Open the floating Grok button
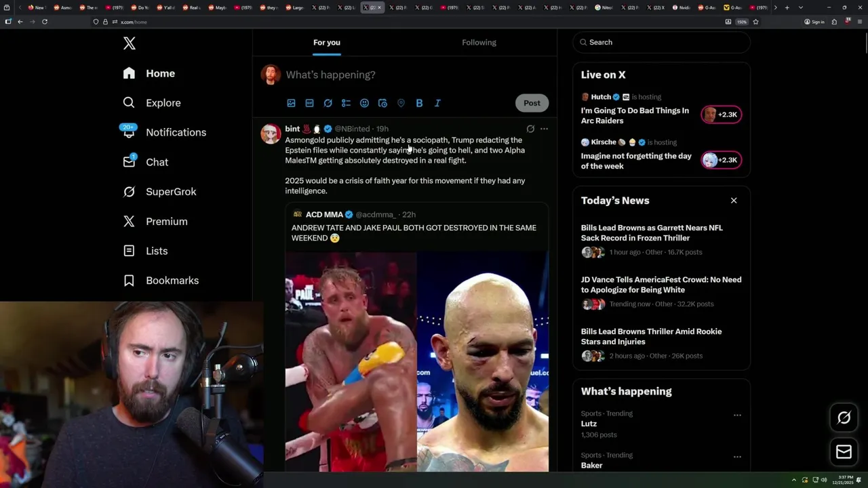The image size is (868, 488). coord(844,418)
